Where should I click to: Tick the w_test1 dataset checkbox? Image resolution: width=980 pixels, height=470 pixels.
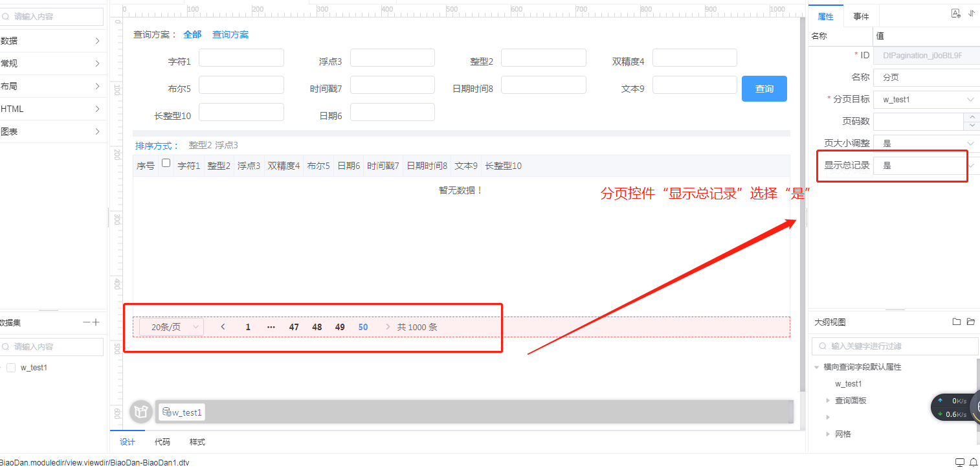(x=10, y=368)
